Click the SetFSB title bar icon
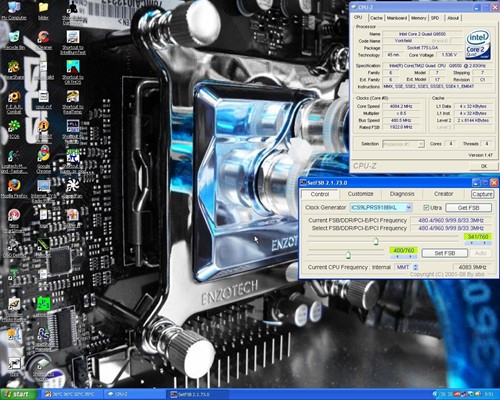 [303, 182]
